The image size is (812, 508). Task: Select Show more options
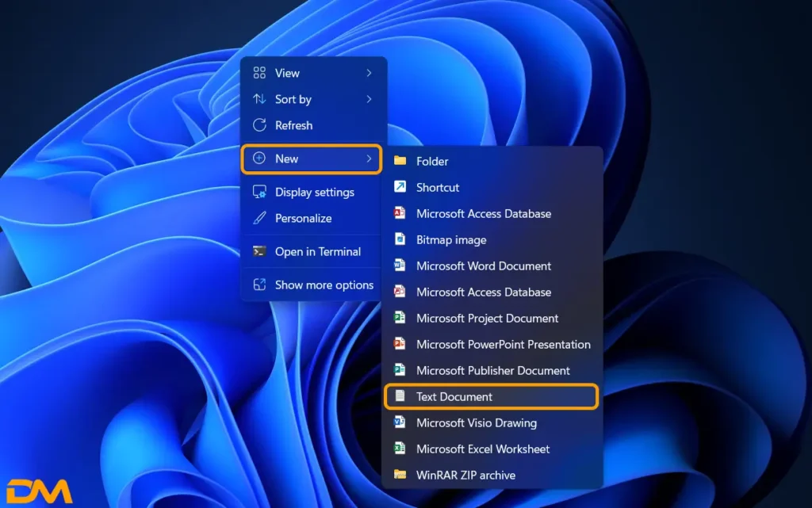pyautogui.click(x=324, y=285)
